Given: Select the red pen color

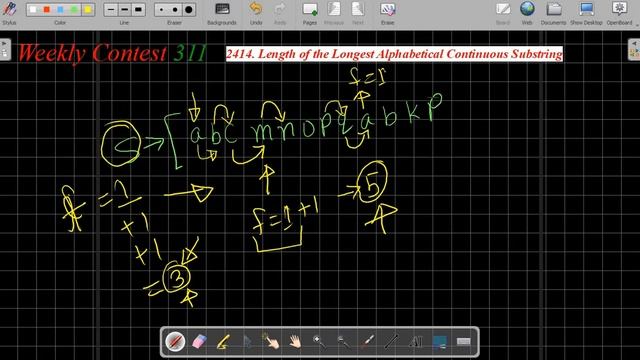Looking at the screenshot, I should click(47, 9).
